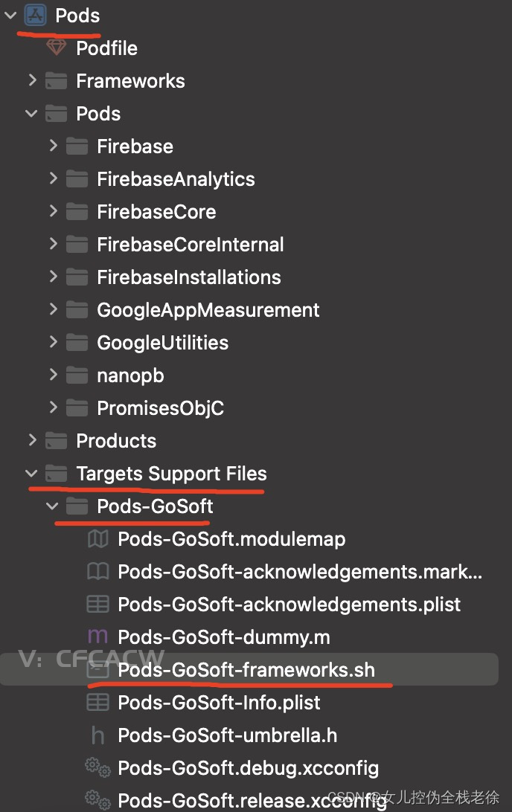The height and width of the screenshot is (812, 512).
Task: Expand the PromisesObjC group
Action: pos(53,407)
